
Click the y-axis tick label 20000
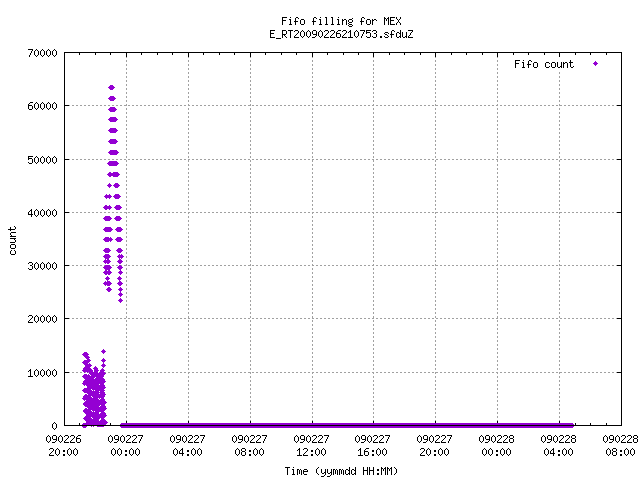(x=42, y=319)
